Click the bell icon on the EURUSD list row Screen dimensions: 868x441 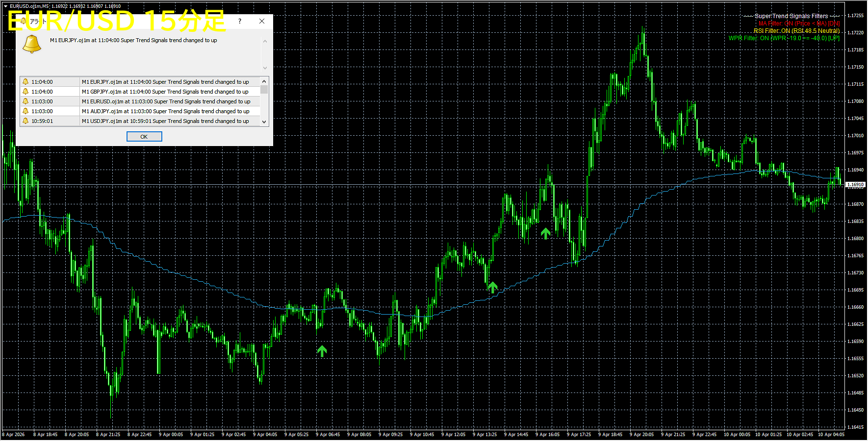tap(26, 101)
